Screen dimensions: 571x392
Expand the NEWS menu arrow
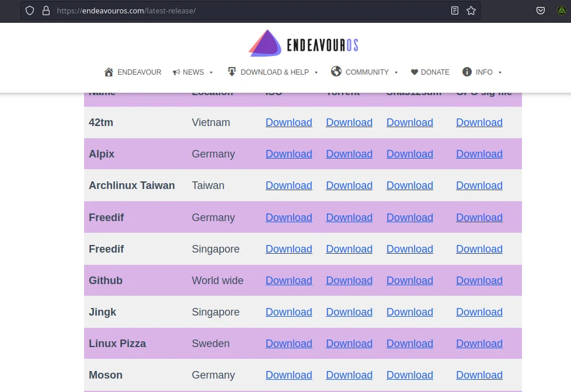(x=211, y=72)
